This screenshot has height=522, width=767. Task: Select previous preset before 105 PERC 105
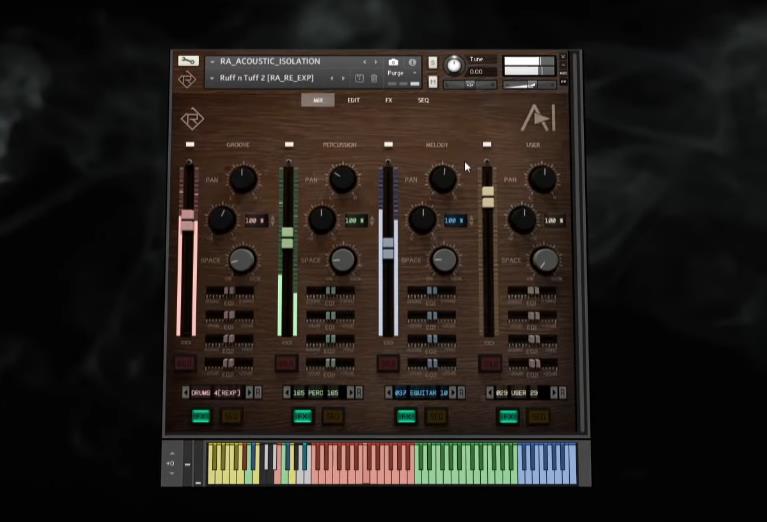(x=287, y=392)
